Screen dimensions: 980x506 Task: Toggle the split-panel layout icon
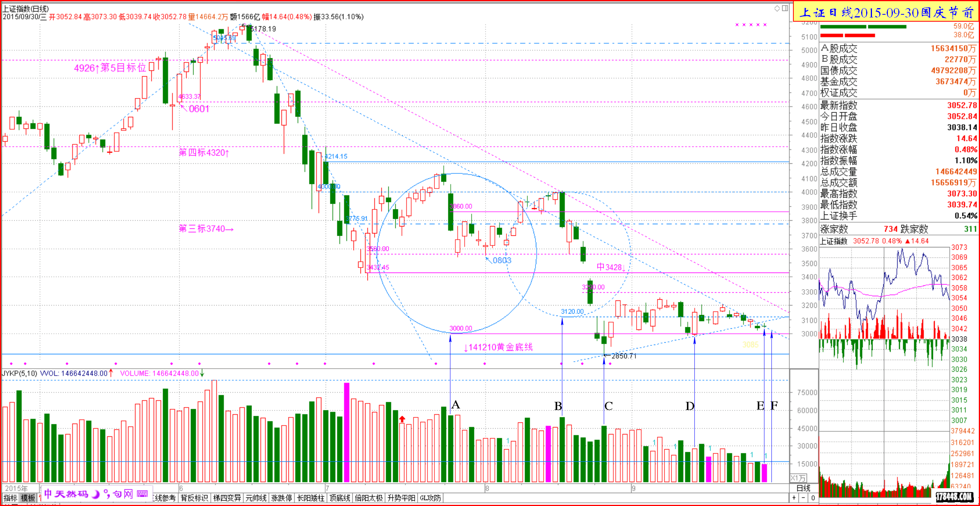(x=785, y=8)
